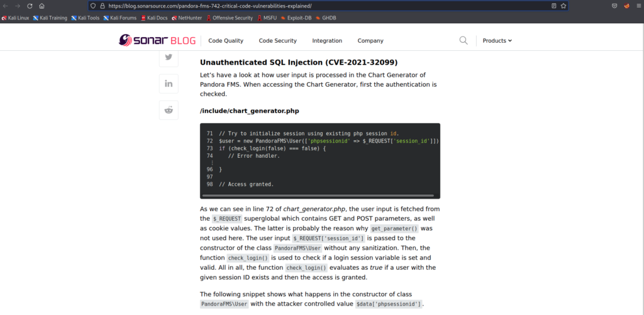Image resolution: width=644 pixels, height=315 pixels.
Task: Share the article on Twitter
Action: (x=169, y=57)
